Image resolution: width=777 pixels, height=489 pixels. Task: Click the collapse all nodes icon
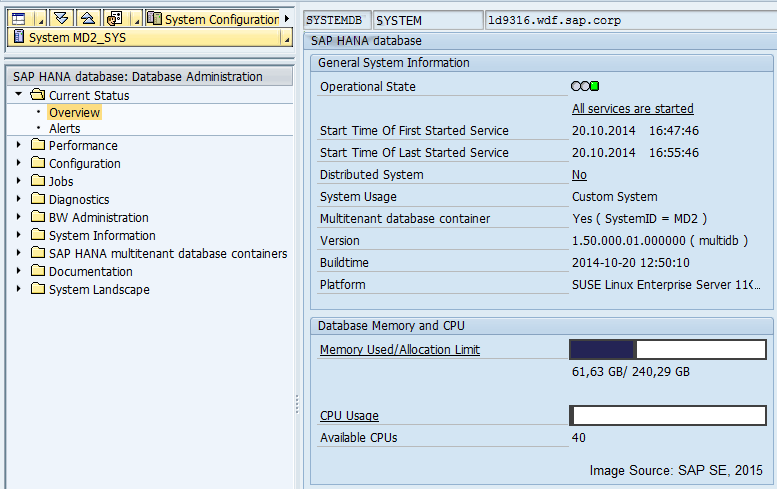tap(88, 18)
